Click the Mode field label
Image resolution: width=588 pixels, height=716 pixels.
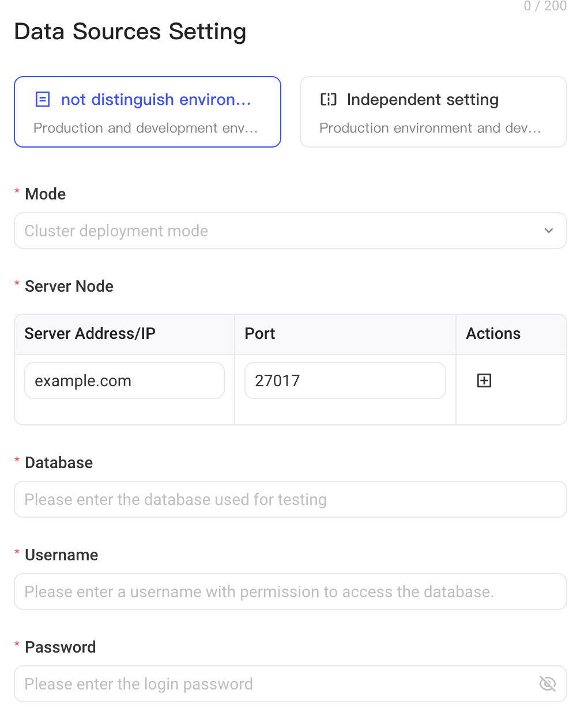46,194
